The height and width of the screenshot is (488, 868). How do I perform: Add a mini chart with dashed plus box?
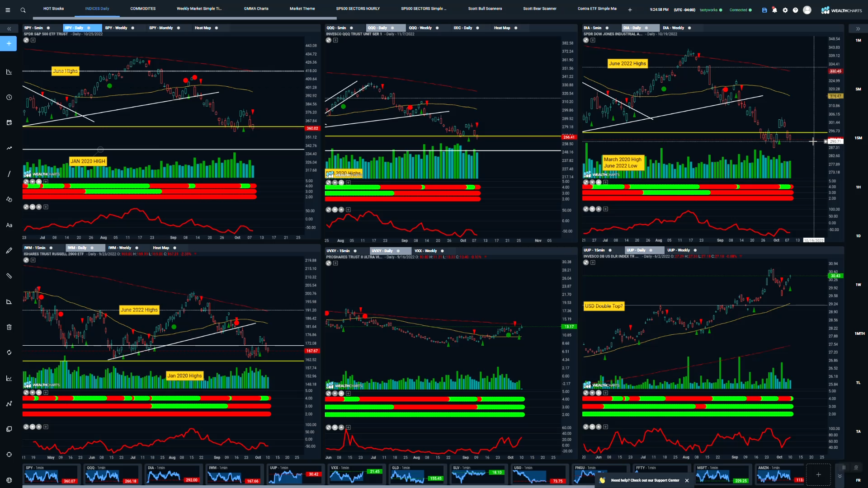818,474
